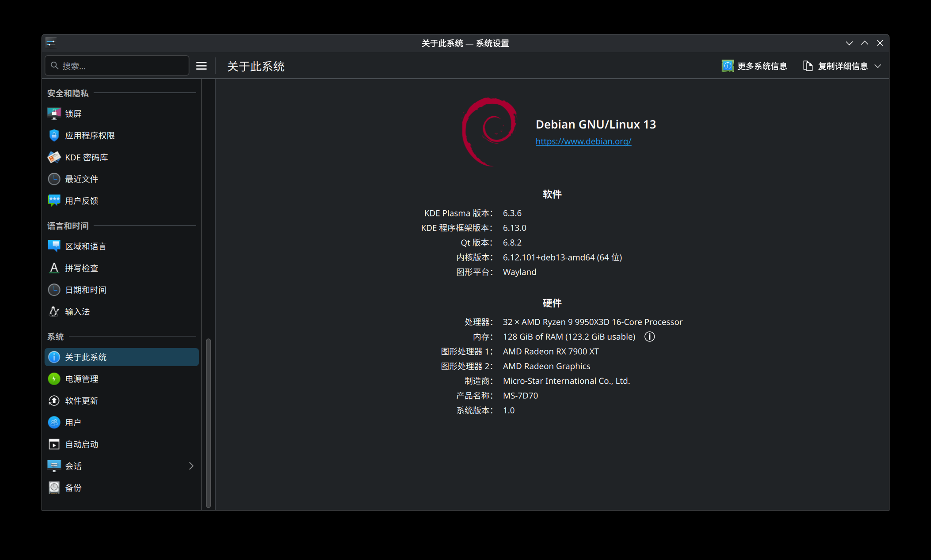The width and height of the screenshot is (931, 560).
Task: Click the 软件更新 icon
Action: pos(54,401)
